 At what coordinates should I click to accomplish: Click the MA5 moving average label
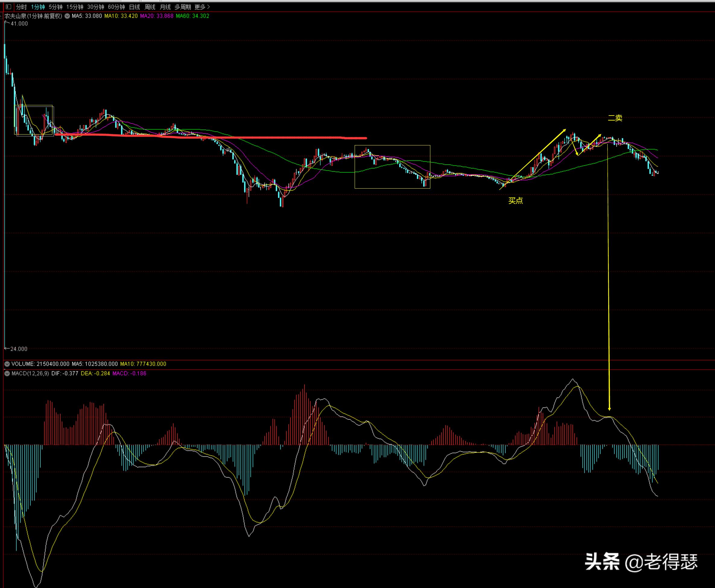point(87,16)
